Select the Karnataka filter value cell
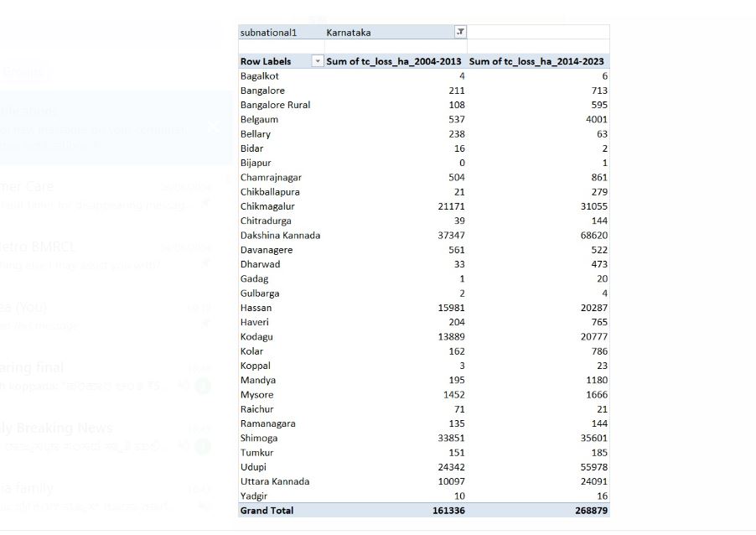This screenshot has height=535, width=756. [x=349, y=33]
